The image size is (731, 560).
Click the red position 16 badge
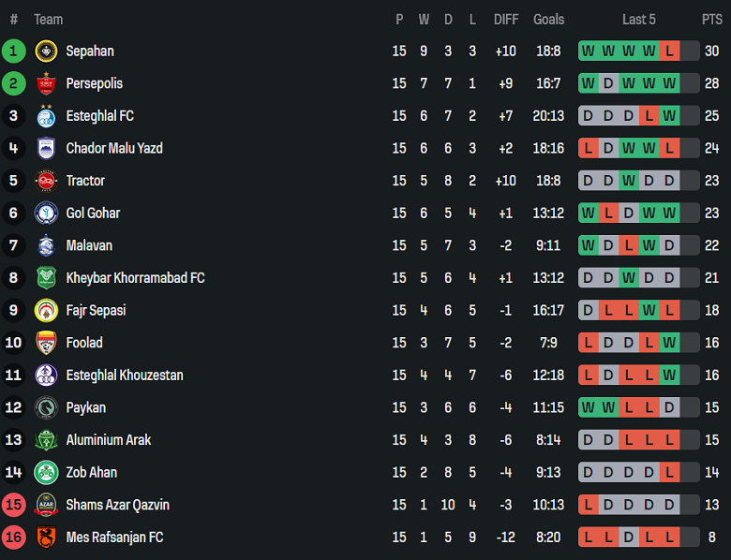pyautogui.click(x=14, y=538)
